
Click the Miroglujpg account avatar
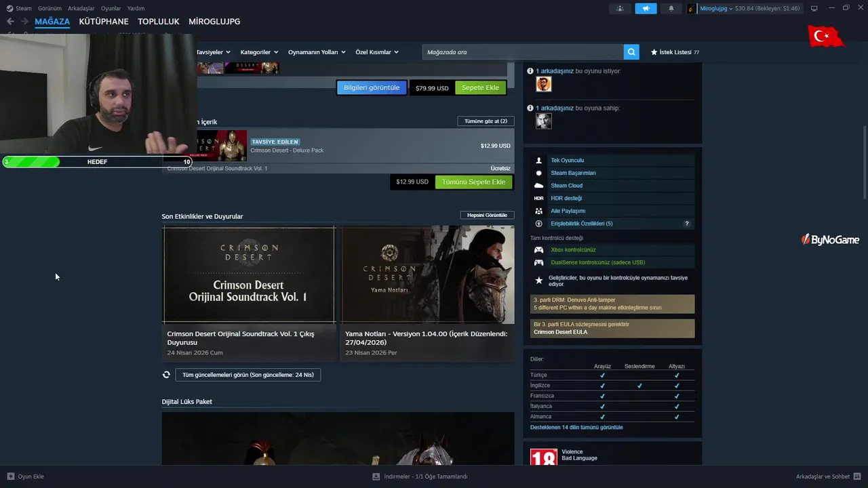click(x=692, y=9)
